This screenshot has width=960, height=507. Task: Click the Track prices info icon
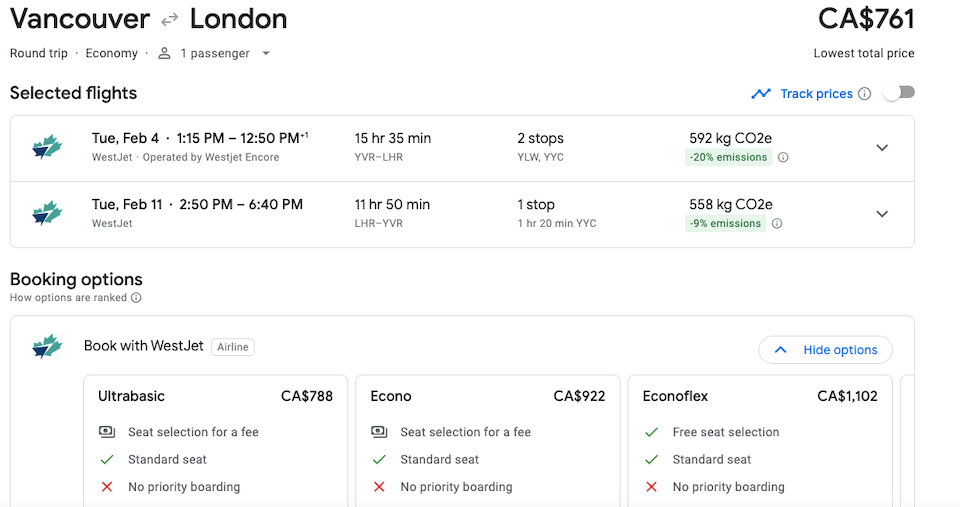[x=864, y=94]
